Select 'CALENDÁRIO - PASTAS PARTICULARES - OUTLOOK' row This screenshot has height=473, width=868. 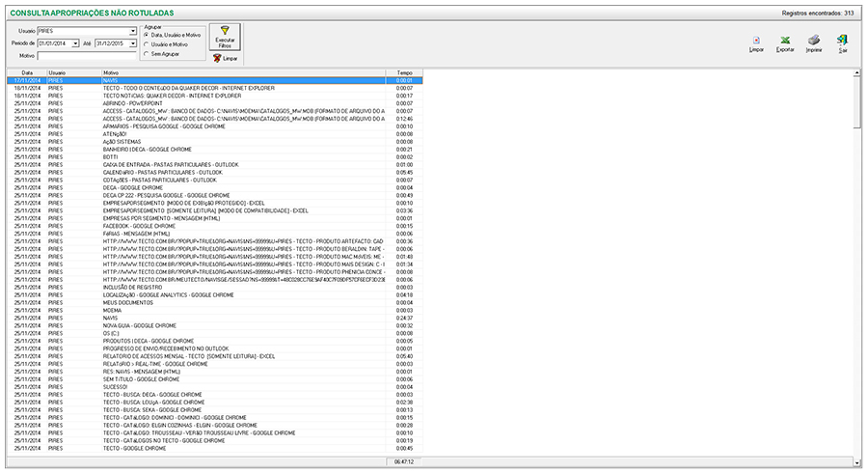click(215, 172)
